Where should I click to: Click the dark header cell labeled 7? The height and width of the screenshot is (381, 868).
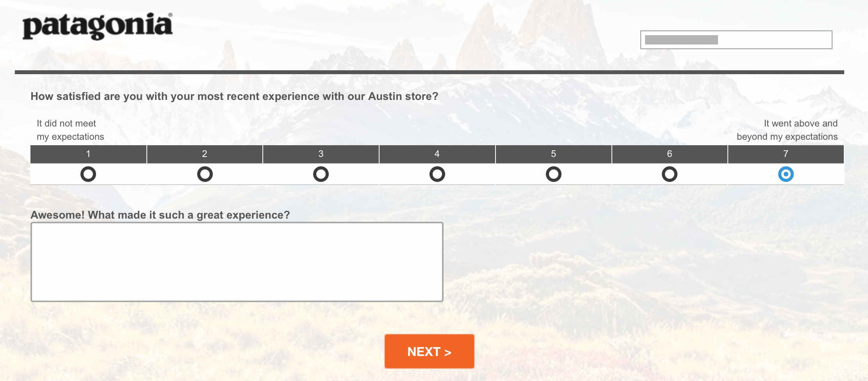tap(786, 154)
